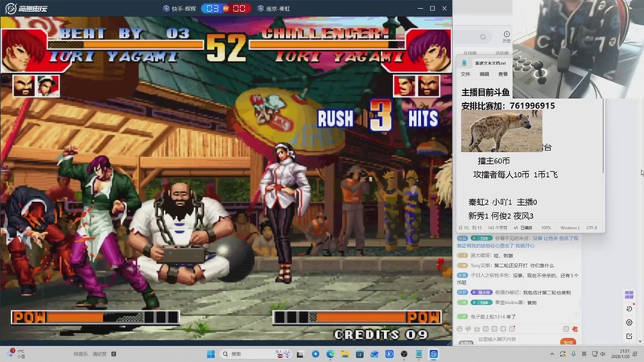
Task: Click the text line 新秀1 何俊2 夜风3
Action: pos(501,216)
